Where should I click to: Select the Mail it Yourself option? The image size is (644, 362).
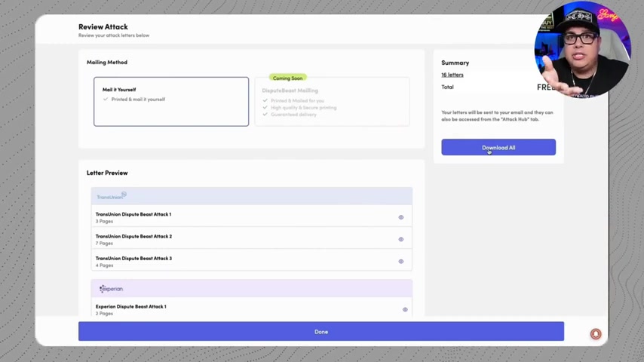click(x=171, y=102)
